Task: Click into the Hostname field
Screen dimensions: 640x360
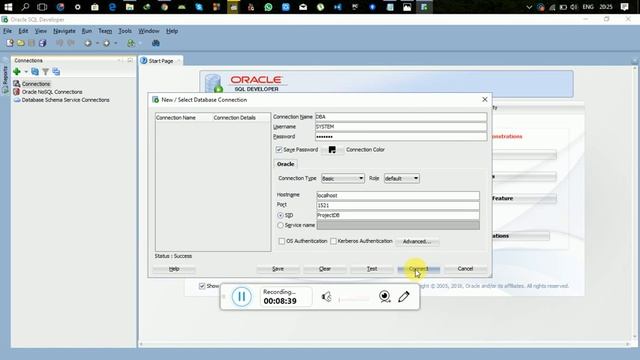Action: (x=398, y=196)
